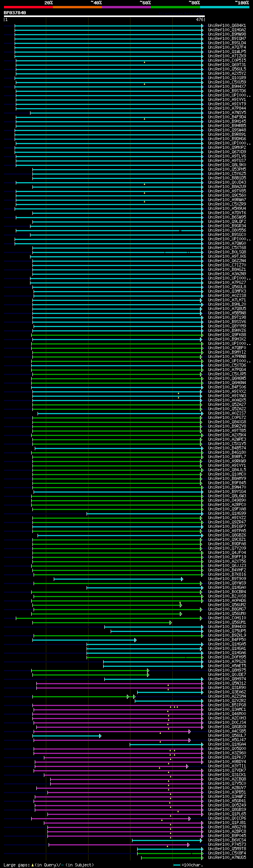Select hit label UniRef100_Q0JDE7
Image resolution: width=253 pixels, height=868 pixels.
227,674
